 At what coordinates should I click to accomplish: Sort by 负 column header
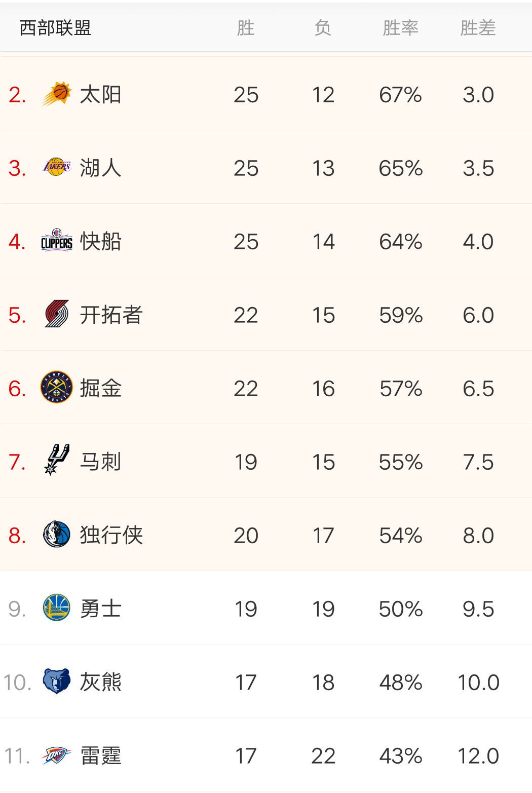click(x=323, y=28)
